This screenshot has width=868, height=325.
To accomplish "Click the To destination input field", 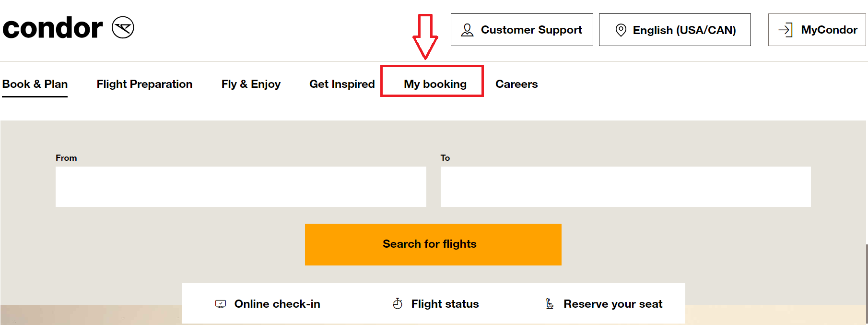I will pos(626,187).
